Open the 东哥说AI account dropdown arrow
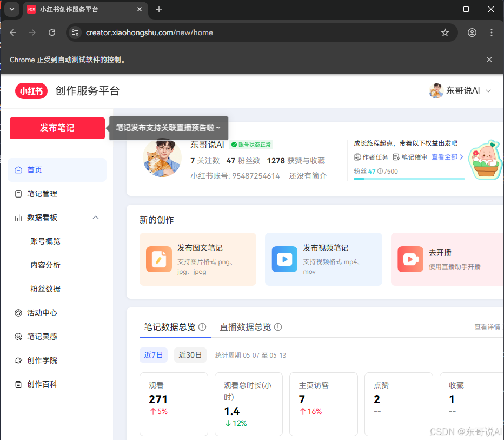Viewport: 504px width, 440px height. pos(488,91)
